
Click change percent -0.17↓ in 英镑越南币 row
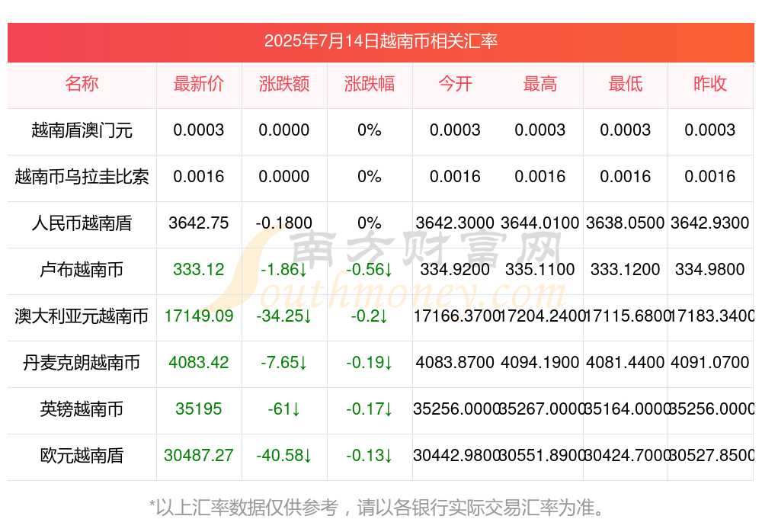(x=370, y=409)
